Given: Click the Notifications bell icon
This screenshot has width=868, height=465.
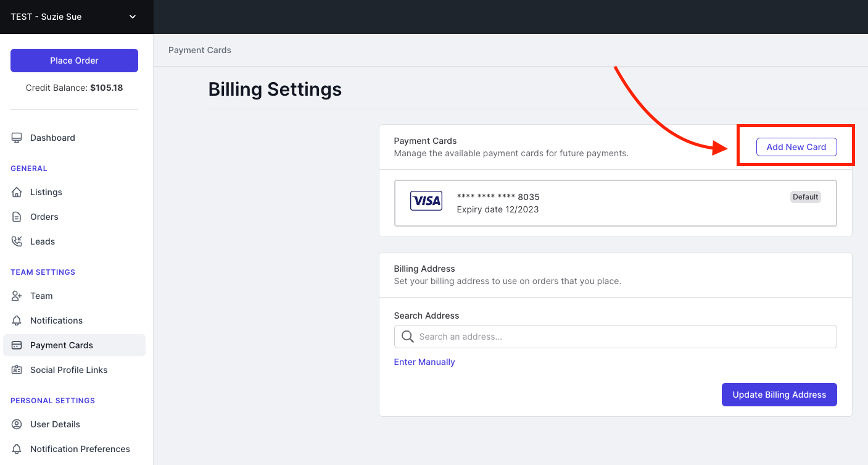Looking at the screenshot, I should pos(17,320).
